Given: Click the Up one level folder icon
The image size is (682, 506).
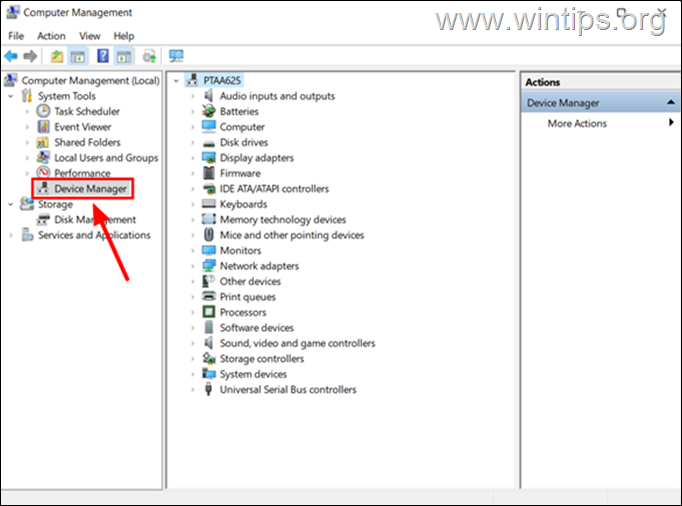Looking at the screenshot, I should click(x=57, y=56).
